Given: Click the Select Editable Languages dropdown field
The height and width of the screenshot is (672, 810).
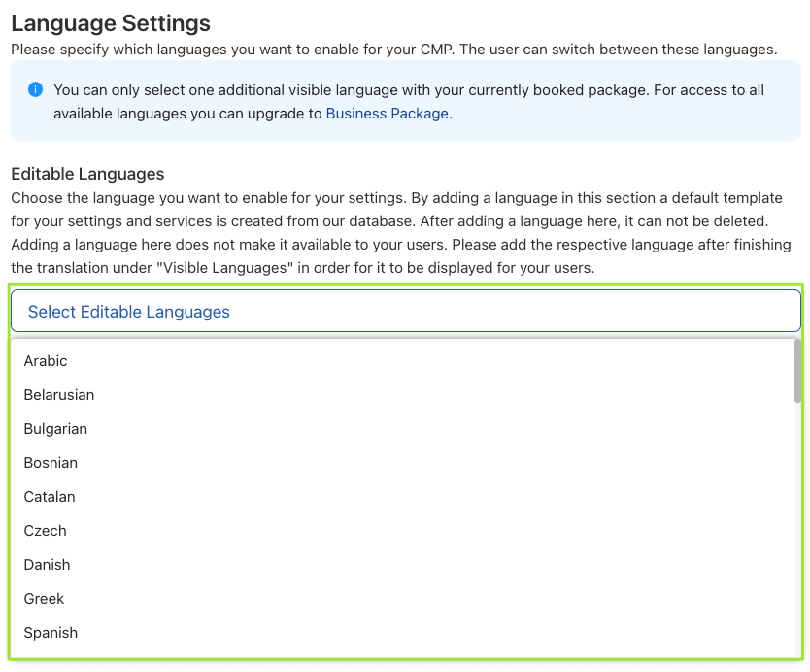Looking at the screenshot, I should point(405,312).
